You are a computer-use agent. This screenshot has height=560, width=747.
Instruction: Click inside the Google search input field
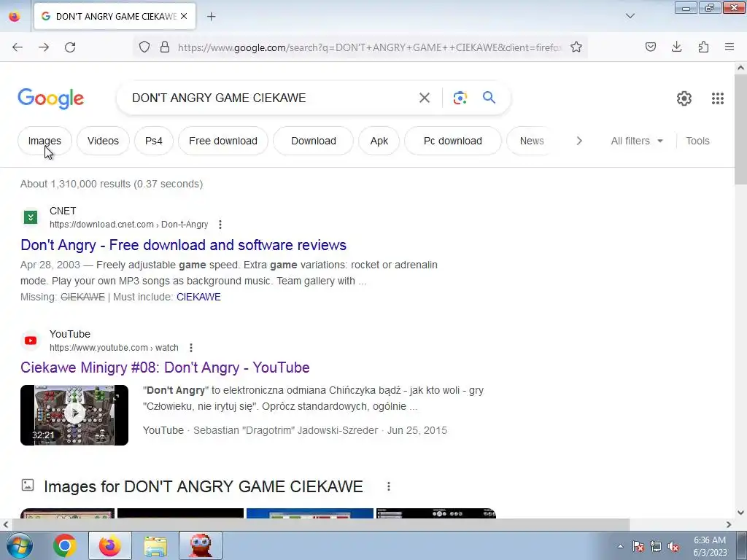tap(271, 98)
